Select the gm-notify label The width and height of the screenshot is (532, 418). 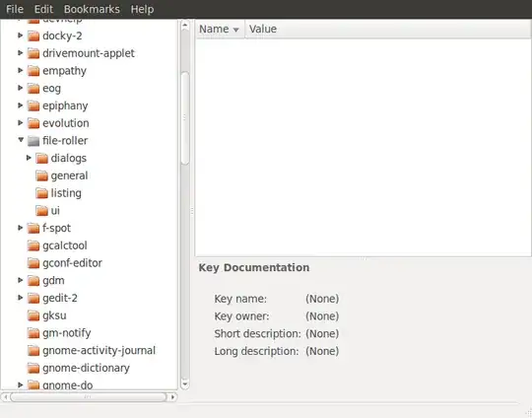click(x=67, y=333)
